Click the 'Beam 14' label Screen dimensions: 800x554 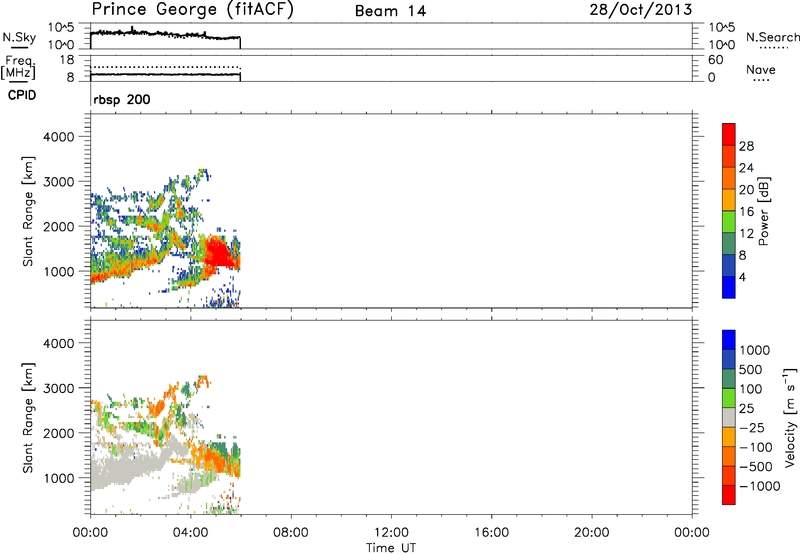390,11
